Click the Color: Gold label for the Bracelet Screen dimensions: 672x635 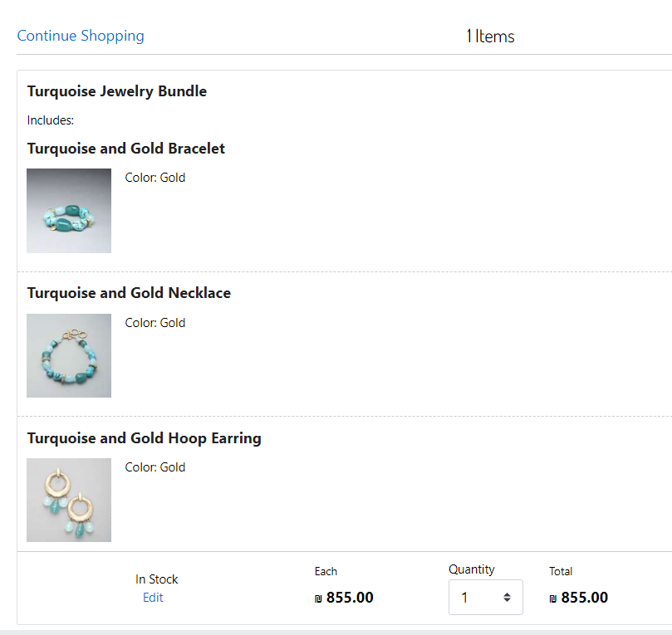pos(155,177)
